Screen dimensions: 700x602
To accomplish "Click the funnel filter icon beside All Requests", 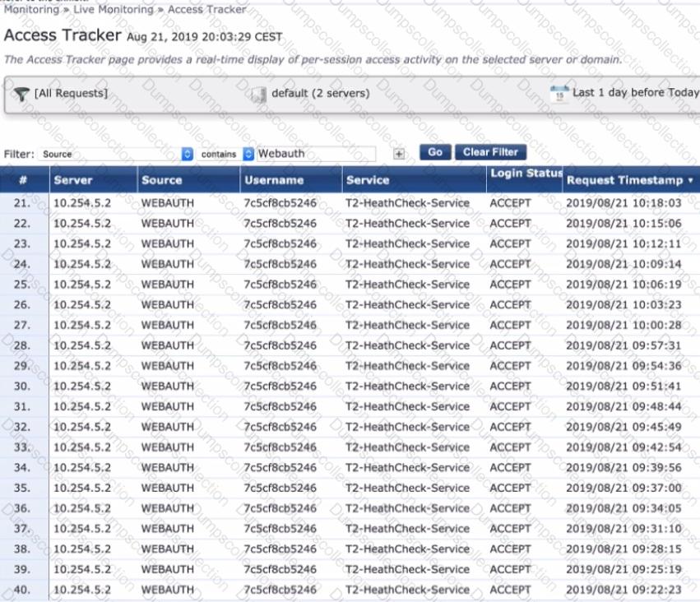I will [x=21, y=95].
